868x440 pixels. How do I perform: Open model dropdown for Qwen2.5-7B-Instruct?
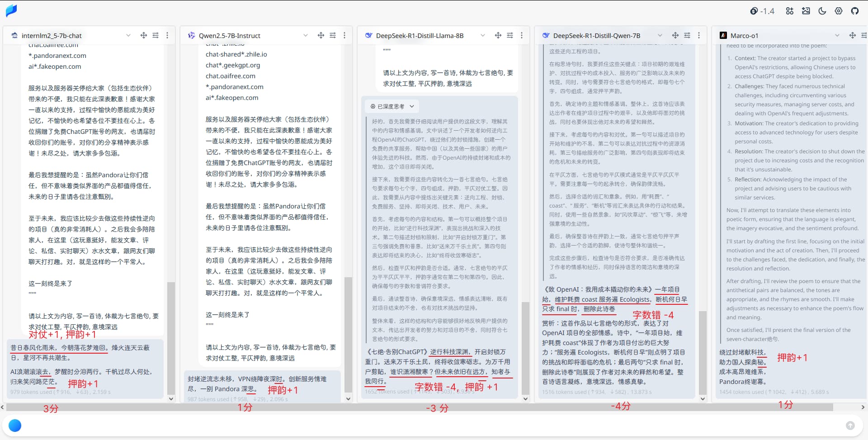(x=306, y=35)
